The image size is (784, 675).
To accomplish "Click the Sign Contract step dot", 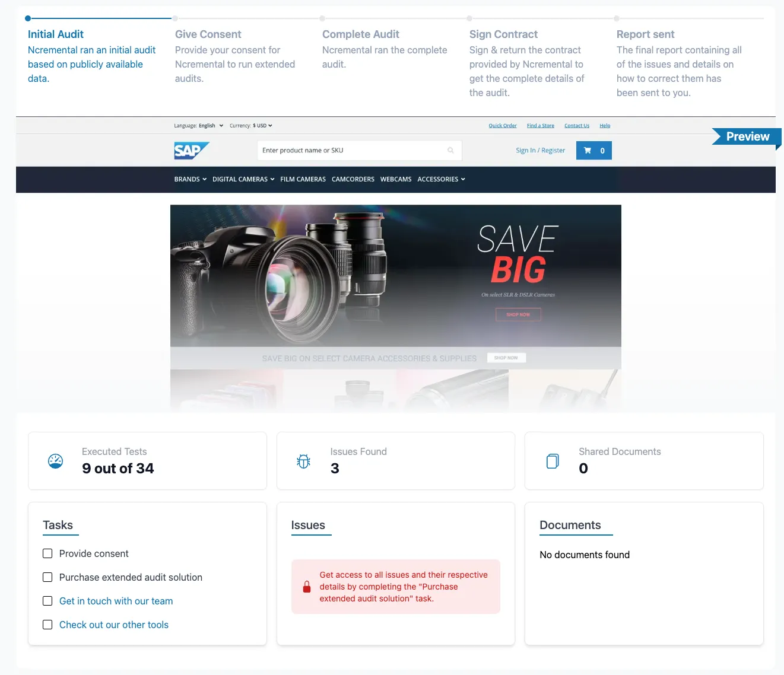I will coord(469,18).
